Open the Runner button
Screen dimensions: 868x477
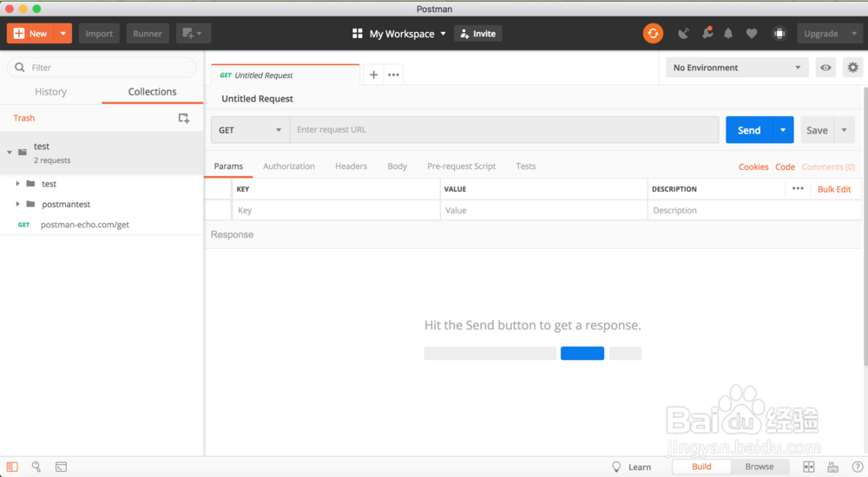[148, 33]
